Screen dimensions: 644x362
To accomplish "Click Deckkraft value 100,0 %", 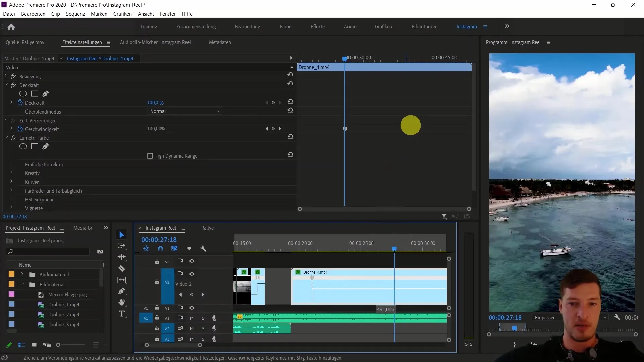I will point(155,103).
